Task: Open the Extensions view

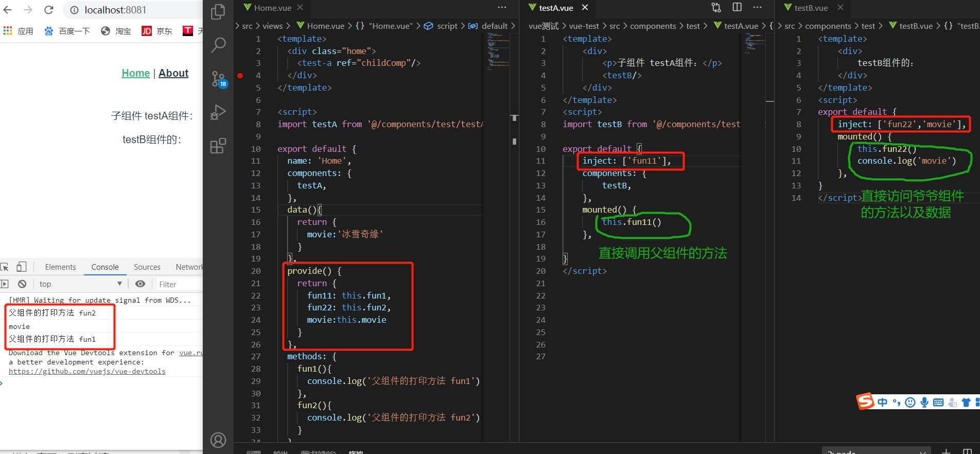Action: click(218, 146)
